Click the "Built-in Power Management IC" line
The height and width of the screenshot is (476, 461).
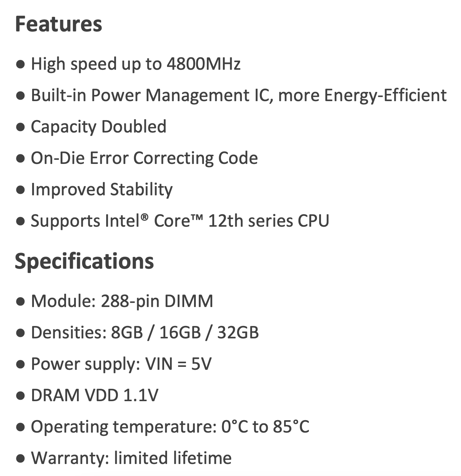coord(239,95)
